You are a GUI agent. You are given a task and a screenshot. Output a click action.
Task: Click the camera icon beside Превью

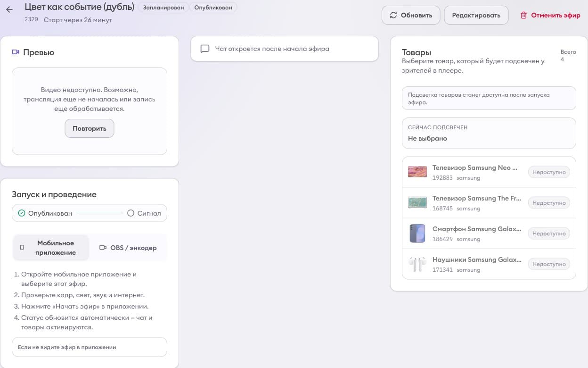tap(16, 52)
